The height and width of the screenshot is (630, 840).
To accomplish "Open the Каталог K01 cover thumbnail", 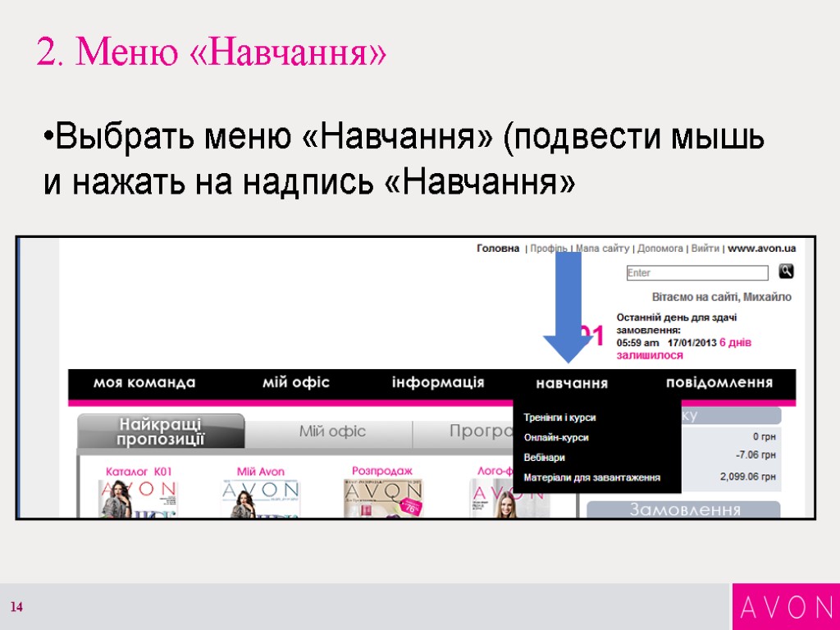I will click(138, 499).
